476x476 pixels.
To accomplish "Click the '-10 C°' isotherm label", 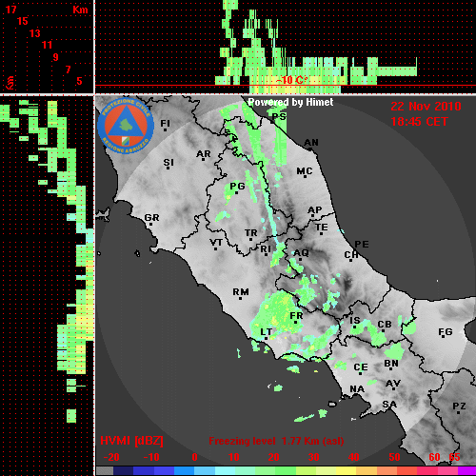I will (292, 80).
